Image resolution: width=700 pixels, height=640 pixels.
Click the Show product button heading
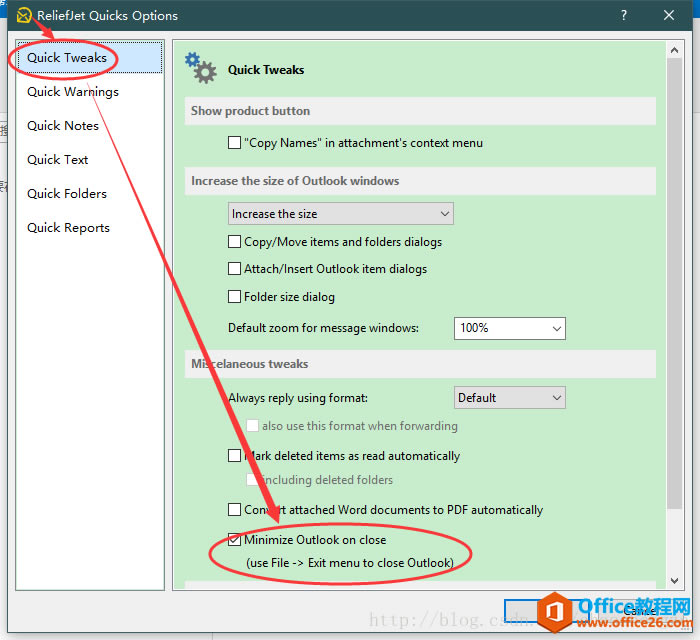pyautogui.click(x=250, y=111)
